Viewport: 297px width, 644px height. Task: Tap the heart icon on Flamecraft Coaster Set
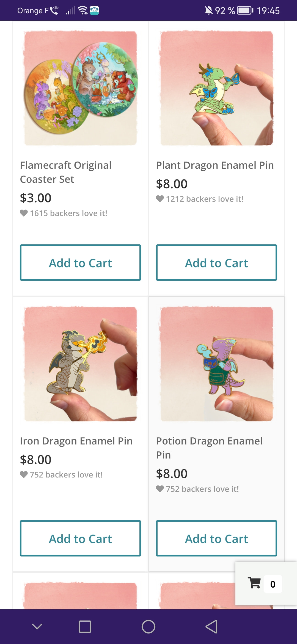[x=24, y=213]
